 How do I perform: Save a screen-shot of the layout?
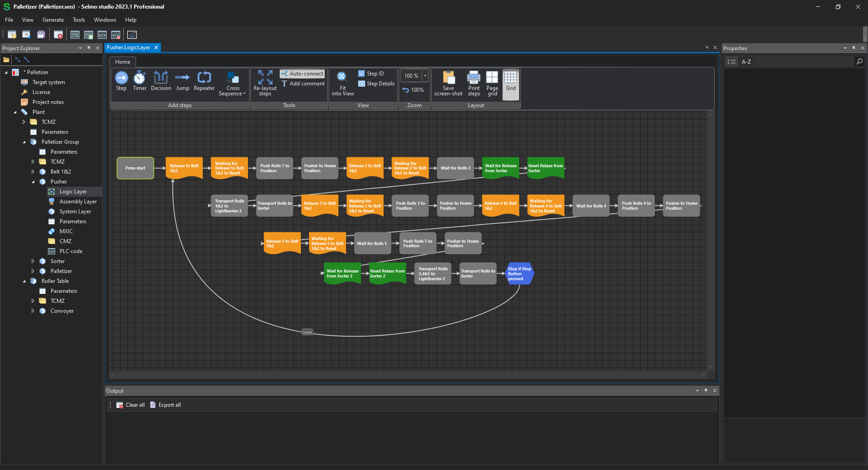pyautogui.click(x=448, y=84)
